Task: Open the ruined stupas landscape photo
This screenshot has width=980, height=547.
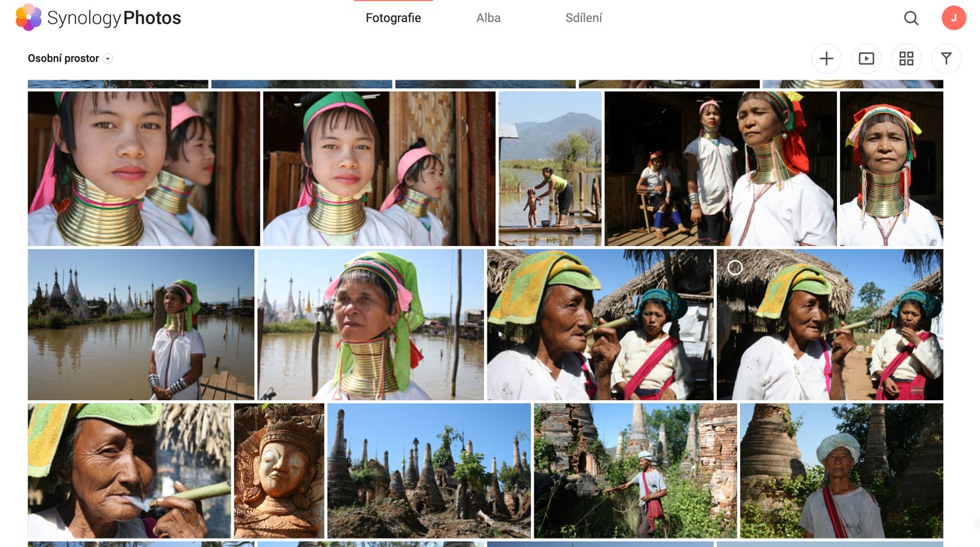Action: [429, 470]
